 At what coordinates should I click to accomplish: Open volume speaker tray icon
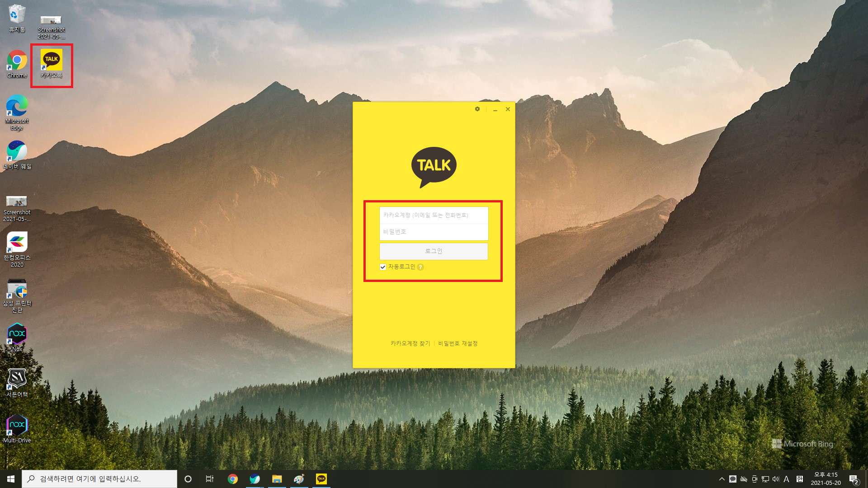tap(776, 479)
